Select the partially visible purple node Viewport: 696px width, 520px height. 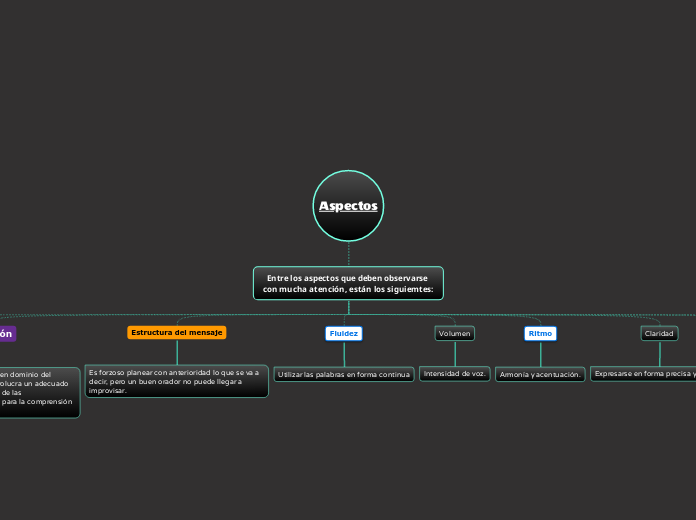8,333
